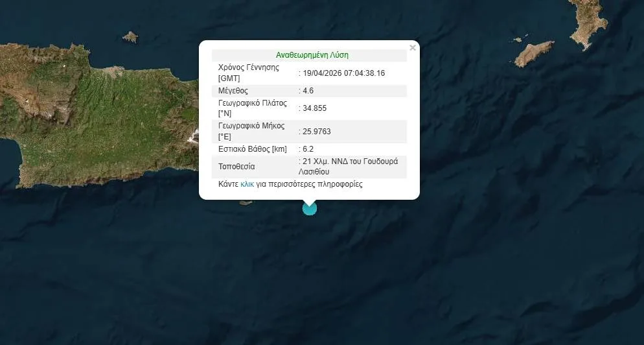The width and height of the screenshot is (644, 345).
Task: Click the 'Γεωγραφικό Μήκος [°E]' label
Action: (x=251, y=132)
